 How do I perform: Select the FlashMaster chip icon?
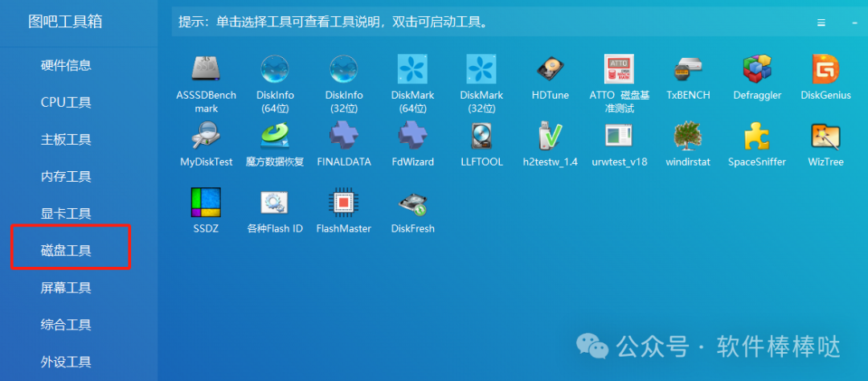coord(344,203)
